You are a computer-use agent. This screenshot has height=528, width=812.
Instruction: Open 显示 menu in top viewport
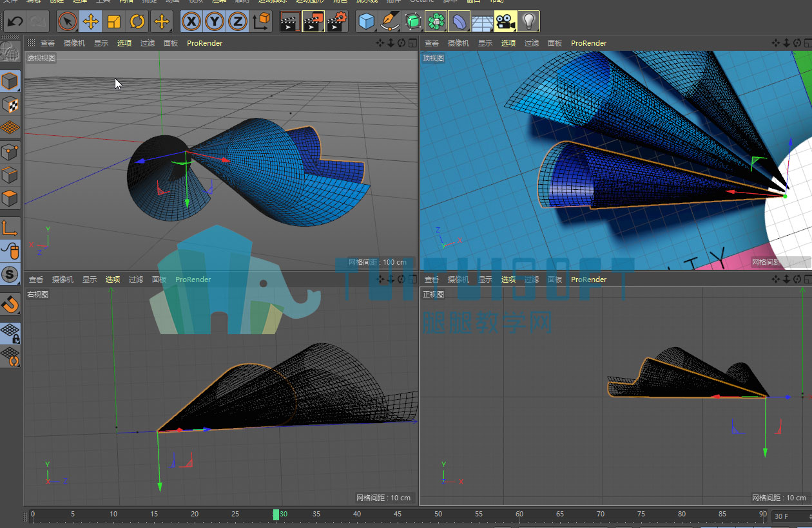[x=485, y=43]
